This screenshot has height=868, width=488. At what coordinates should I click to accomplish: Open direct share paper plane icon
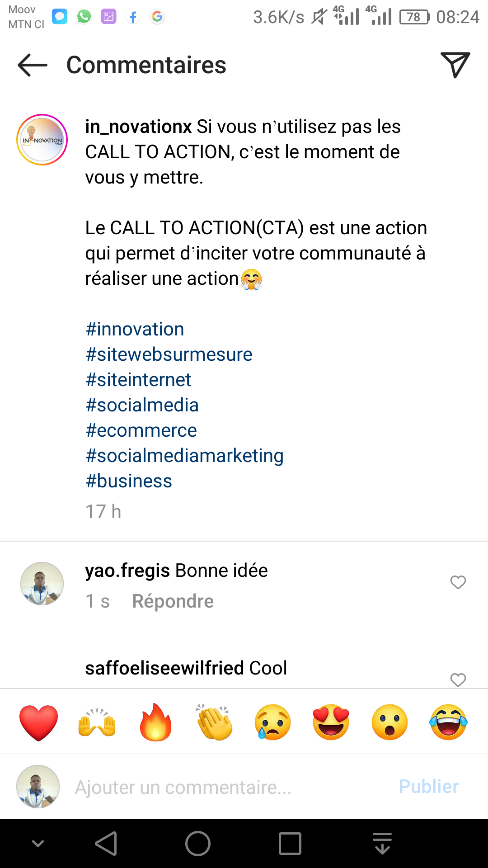[x=455, y=65]
